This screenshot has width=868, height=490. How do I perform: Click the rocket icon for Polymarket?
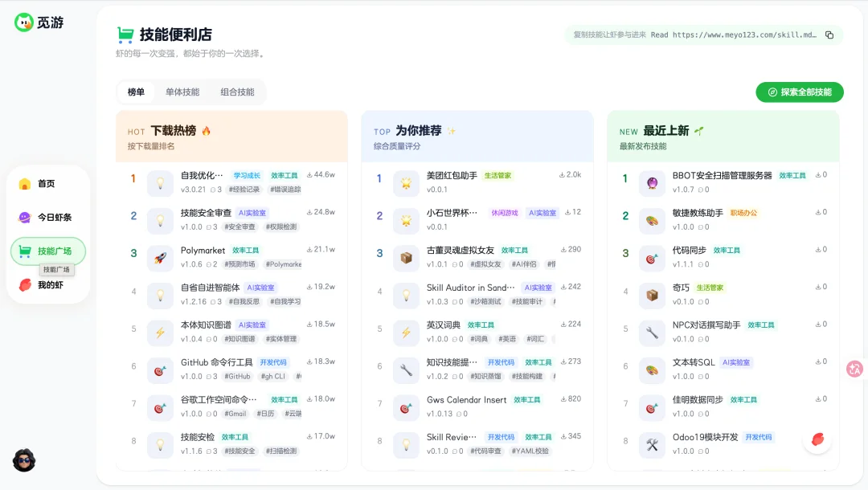(160, 258)
